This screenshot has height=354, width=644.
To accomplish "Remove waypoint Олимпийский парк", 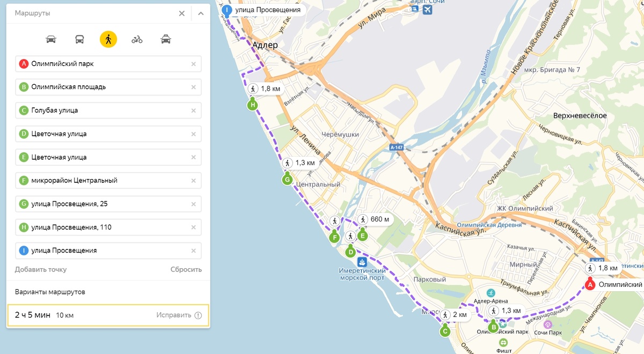I will [x=194, y=64].
